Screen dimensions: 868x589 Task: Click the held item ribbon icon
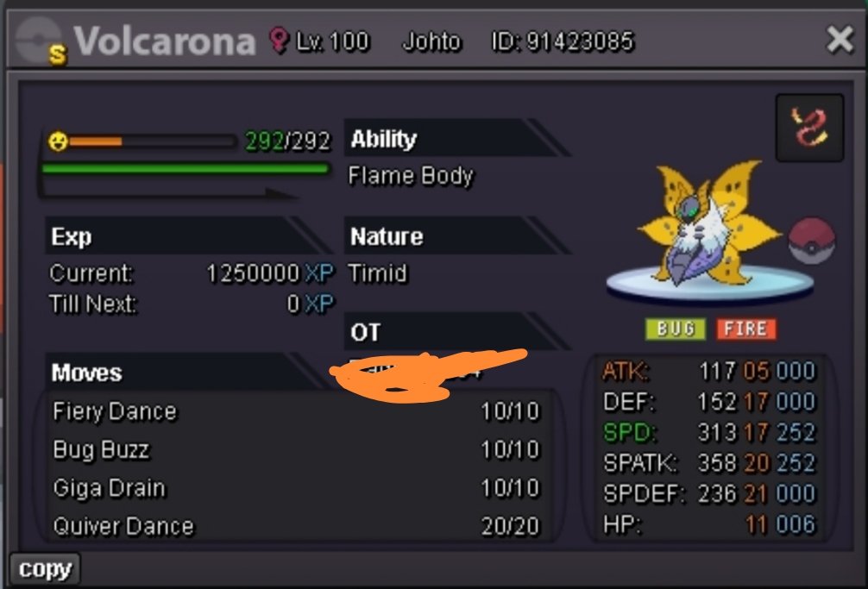(x=809, y=128)
